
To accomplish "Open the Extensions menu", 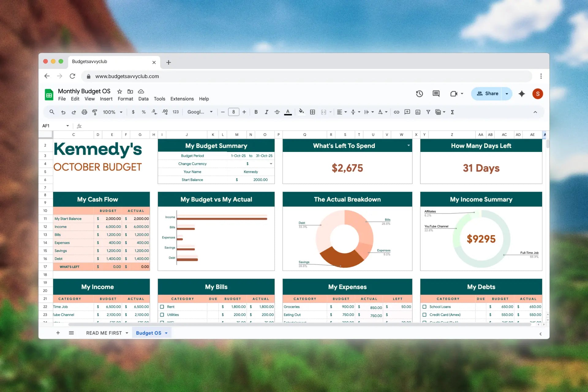I will pos(182,99).
